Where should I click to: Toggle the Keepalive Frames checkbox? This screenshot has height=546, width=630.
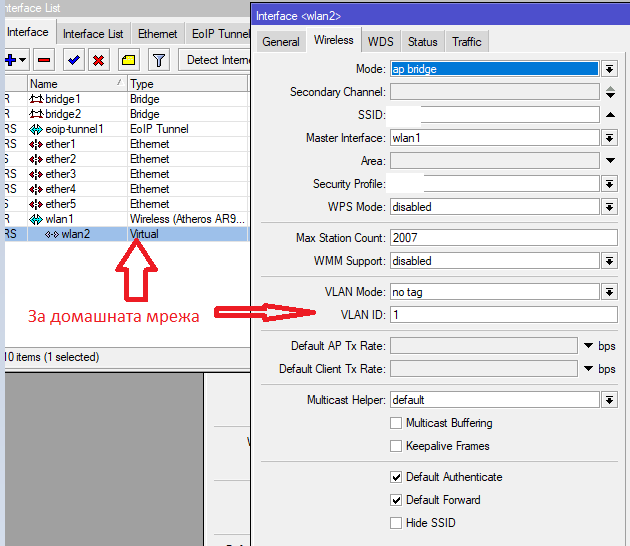click(x=397, y=446)
